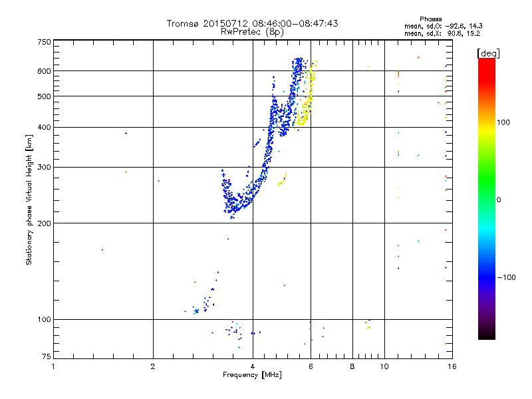The image size is (532, 399).
Task: Click the x-axis tick label '16'
Action: tap(452, 366)
